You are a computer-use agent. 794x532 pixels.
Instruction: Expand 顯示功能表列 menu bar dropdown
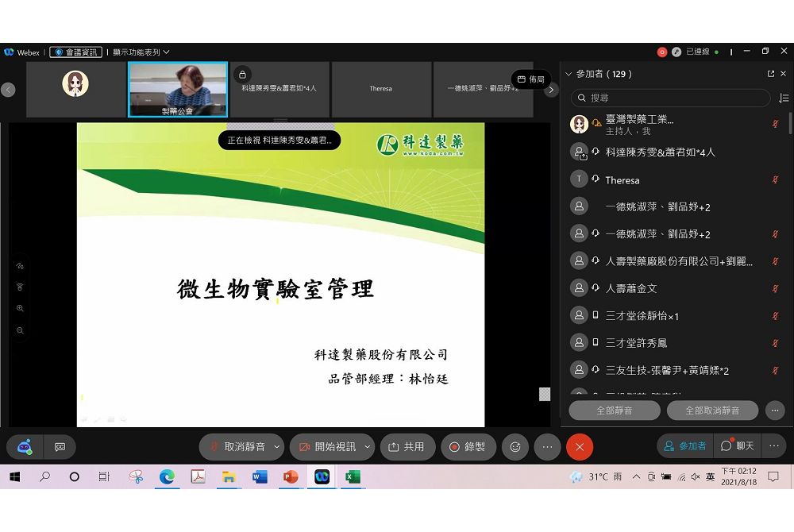click(x=141, y=52)
